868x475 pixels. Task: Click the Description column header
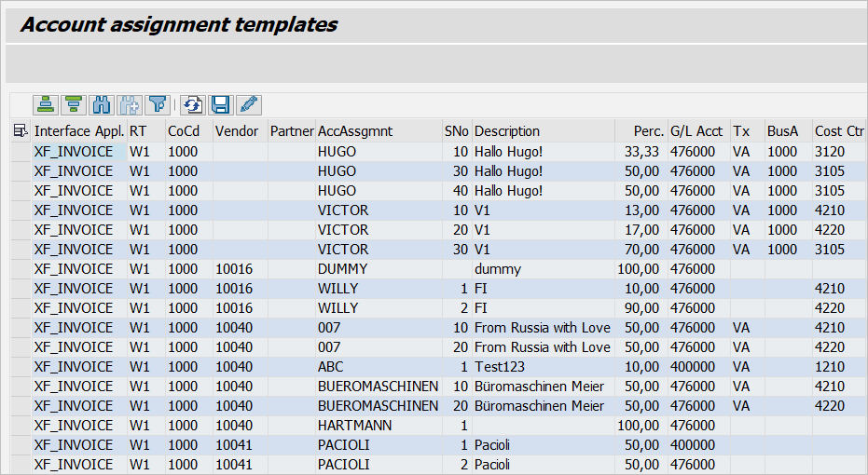pos(507,131)
